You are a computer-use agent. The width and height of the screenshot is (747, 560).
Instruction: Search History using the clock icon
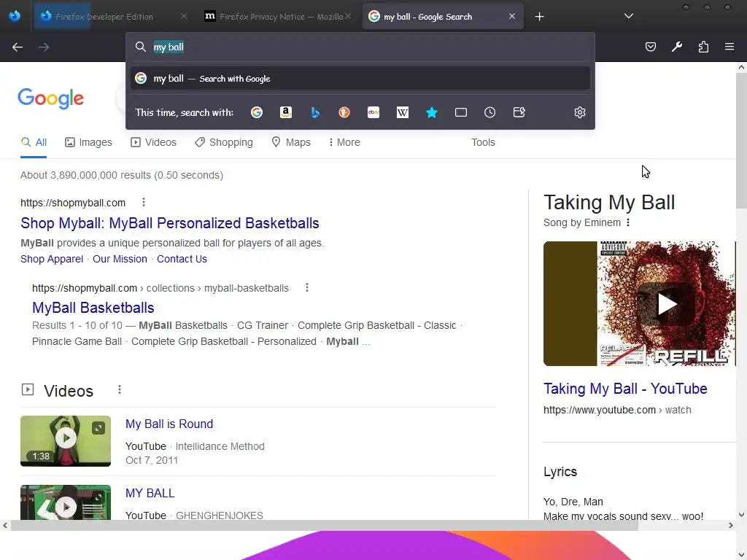tap(489, 112)
